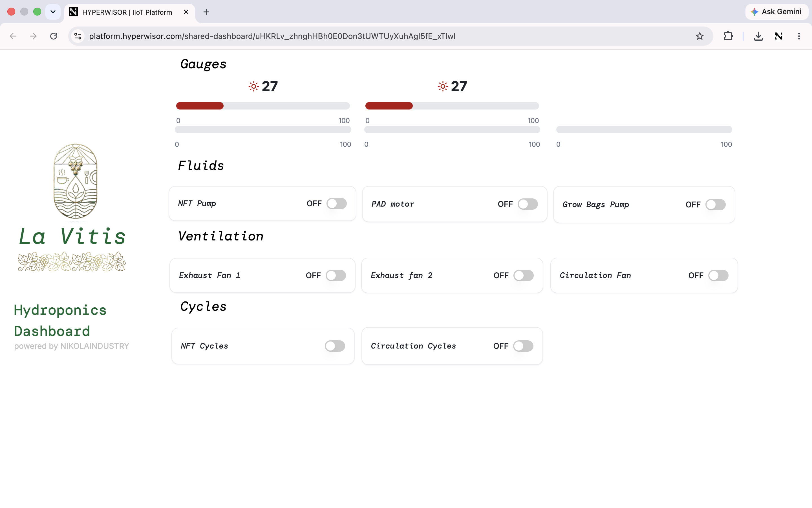Click the Grow Bags Pump label
This screenshot has height=508, width=812.
click(x=596, y=205)
